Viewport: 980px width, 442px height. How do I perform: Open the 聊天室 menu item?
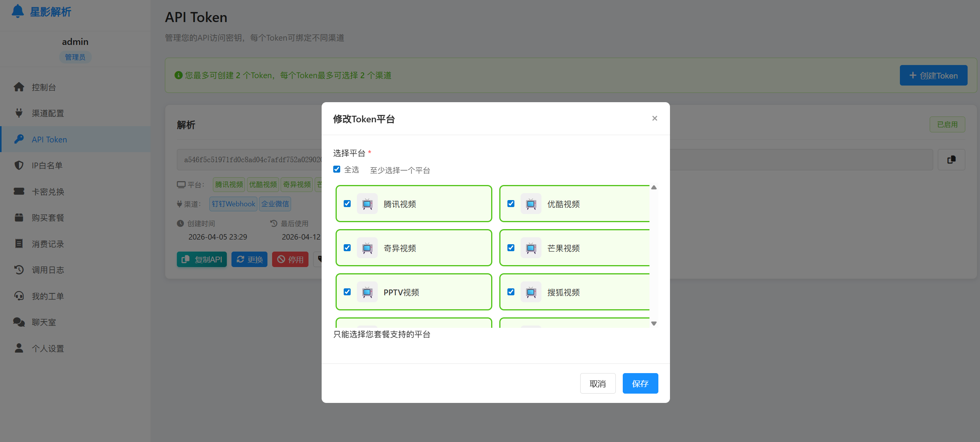click(x=75, y=322)
